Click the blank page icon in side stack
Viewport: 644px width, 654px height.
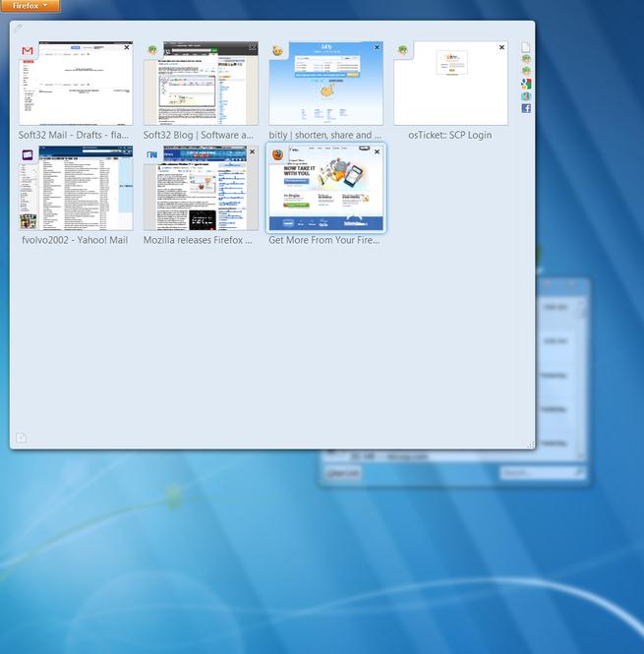(x=526, y=47)
